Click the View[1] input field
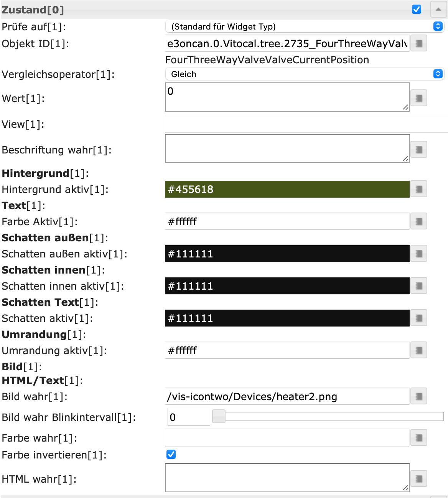The height and width of the screenshot is (498, 448). pos(306,124)
